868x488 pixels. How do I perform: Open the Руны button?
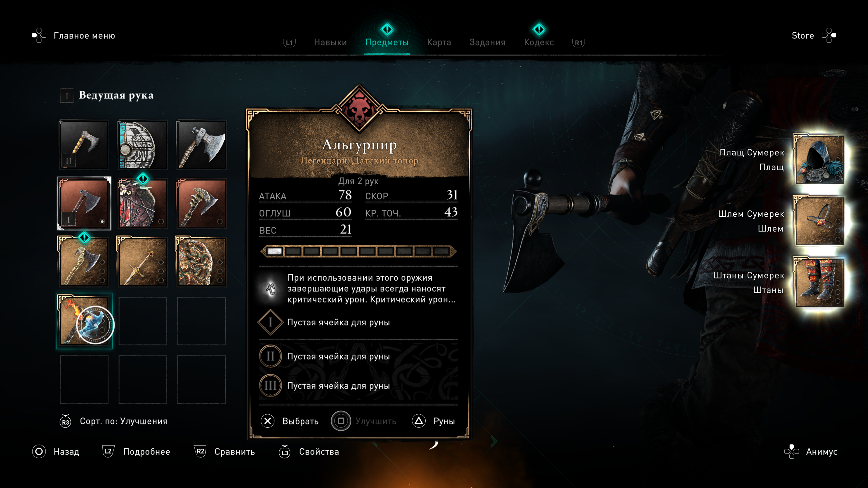(x=434, y=421)
